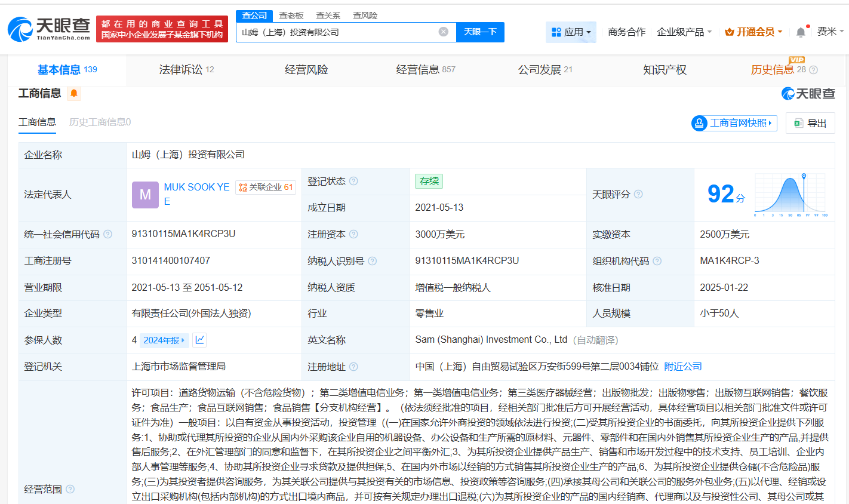Open the notification bell

(801, 32)
